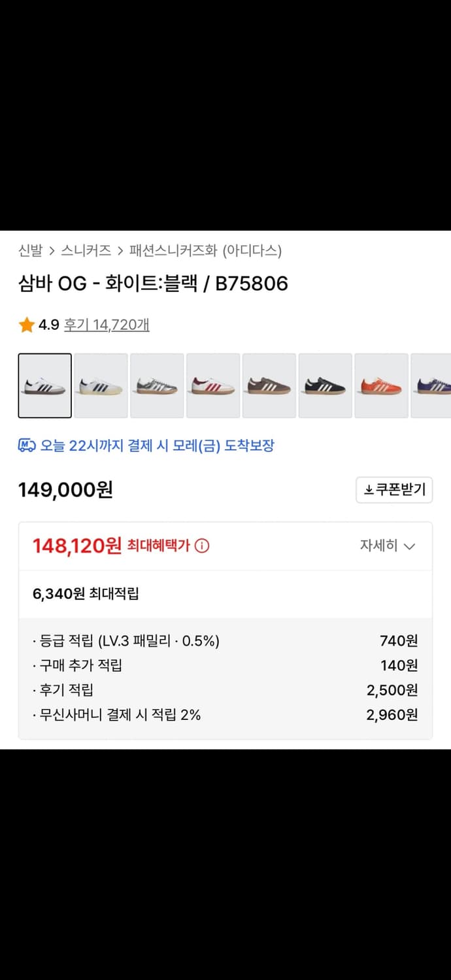
Task: Pick the cream-sole white Samba thumbnail
Action: [101, 385]
